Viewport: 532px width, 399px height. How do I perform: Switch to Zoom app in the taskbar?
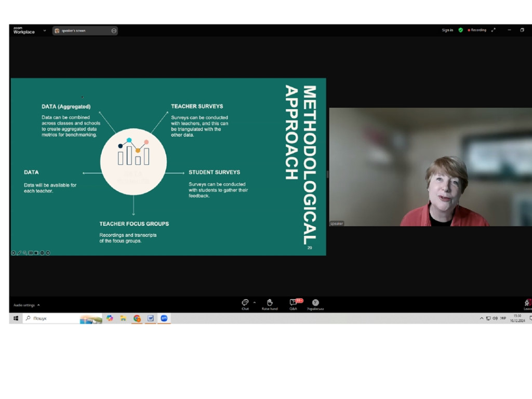(x=164, y=318)
